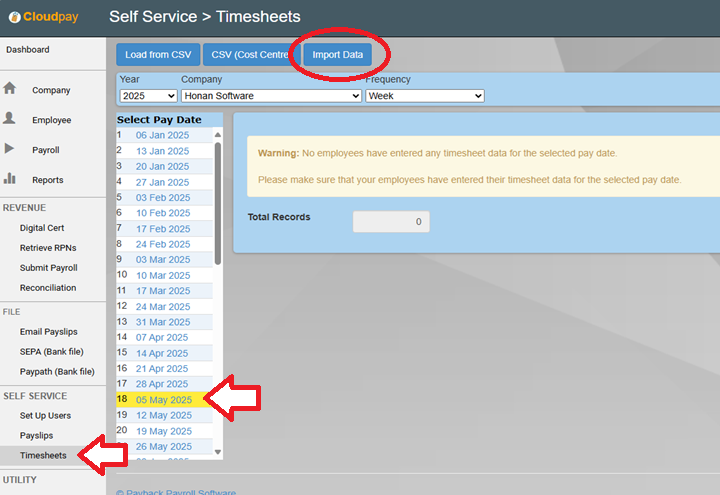Click the Employee person icon
720x495 pixels.
[10, 119]
